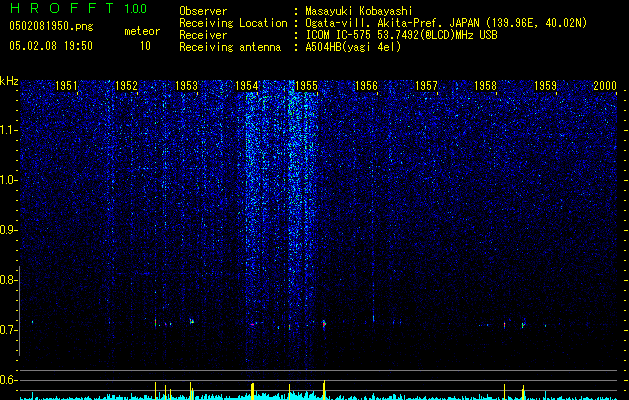The height and width of the screenshot is (400, 629).
Task: Click the 0.8 kHz axis label
Action: [7, 280]
